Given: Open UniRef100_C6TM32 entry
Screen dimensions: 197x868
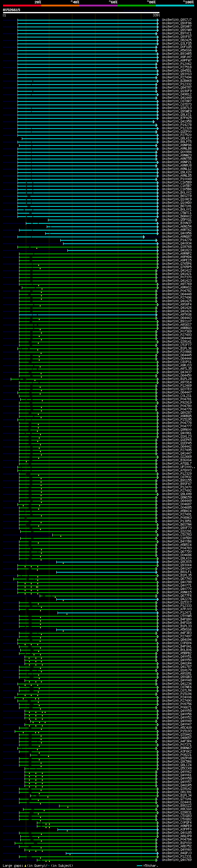Looking at the screenshot, I should pos(177,477).
